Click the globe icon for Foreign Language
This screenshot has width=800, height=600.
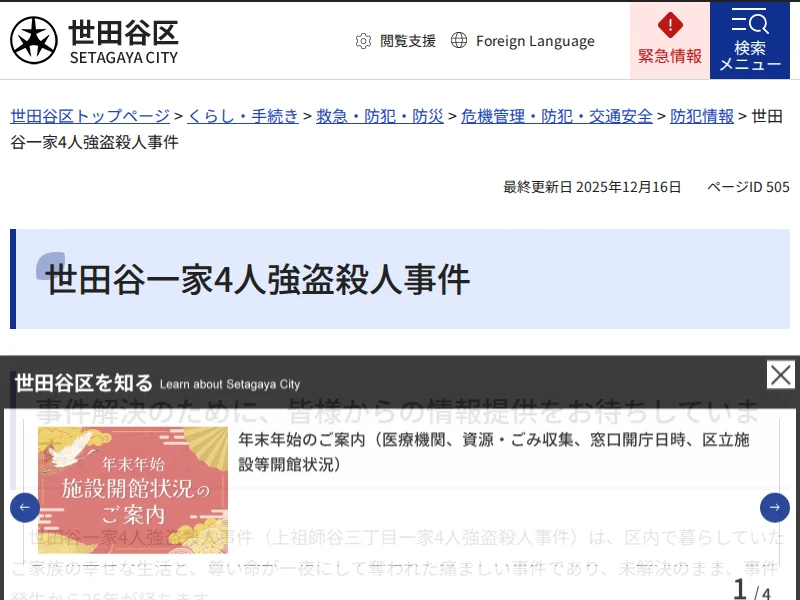pyautogui.click(x=459, y=41)
